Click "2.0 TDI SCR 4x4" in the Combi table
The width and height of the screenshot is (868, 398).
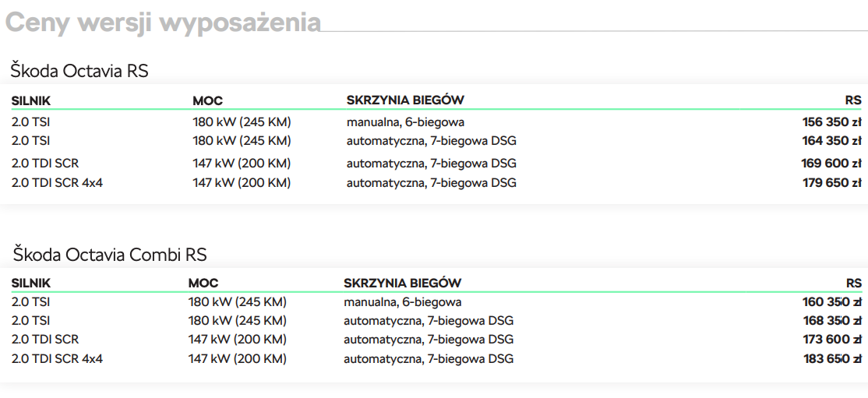(x=57, y=359)
